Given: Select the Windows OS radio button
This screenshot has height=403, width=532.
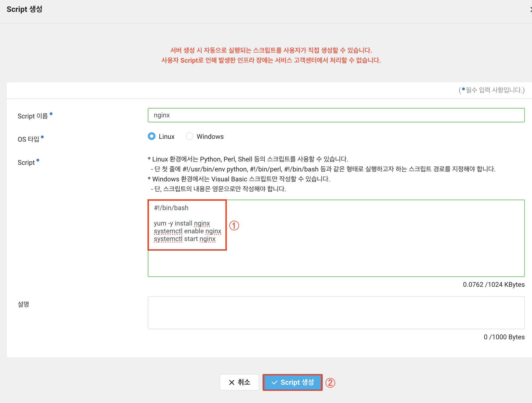Looking at the screenshot, I should click(x=189, y=136).
